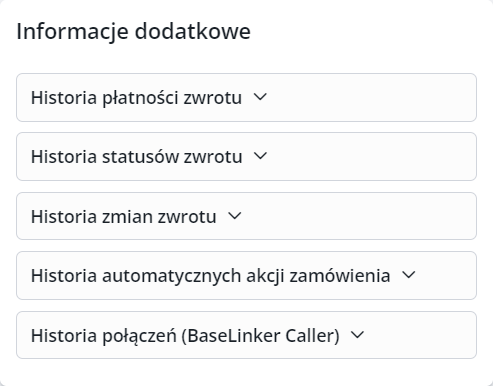Expand Historia statusów zwrotu section
The image size is (493, 386).
[246, 156]
